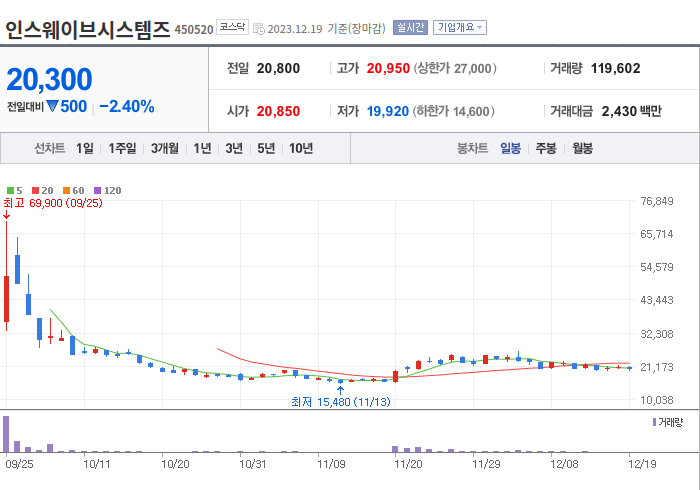Image resolution: width=700 pixels, height=490 pixels.
Task: Click the 상한가 27,000 upper limit text
Action: (455, 68)
